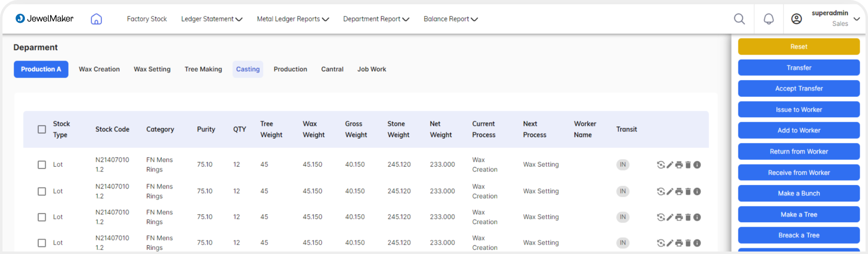The height and width of the screenshot is (254, 868).
Task: Check the second Lot row checkbox
Action: (x=42, y=191)
